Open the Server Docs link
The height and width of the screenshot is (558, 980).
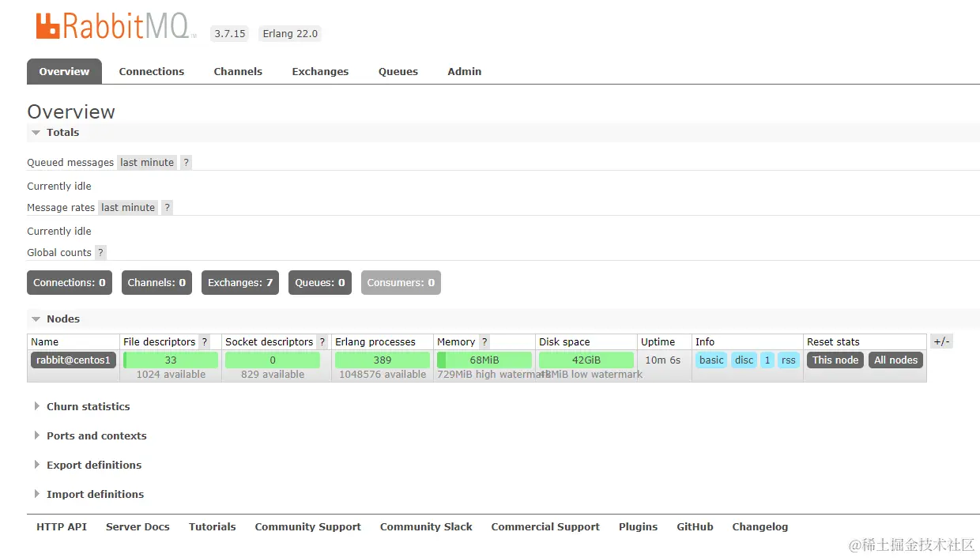click(x=138, y=527)
